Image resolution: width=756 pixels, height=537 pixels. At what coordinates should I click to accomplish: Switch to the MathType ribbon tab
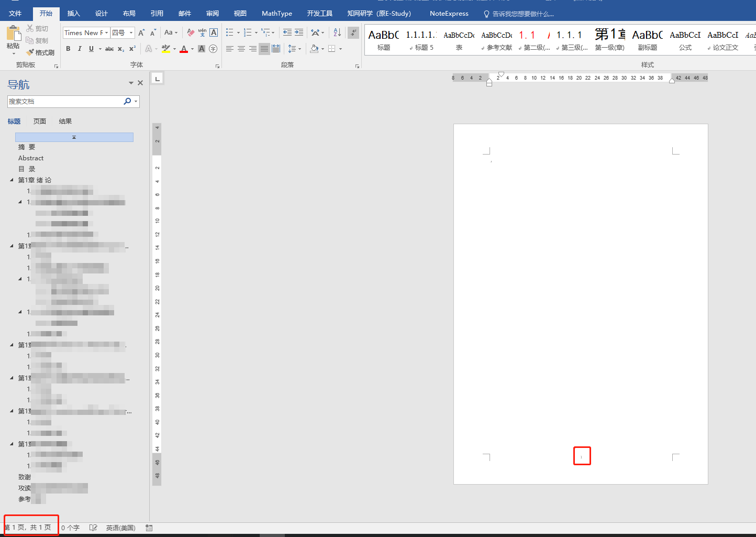tap(277, 14)
